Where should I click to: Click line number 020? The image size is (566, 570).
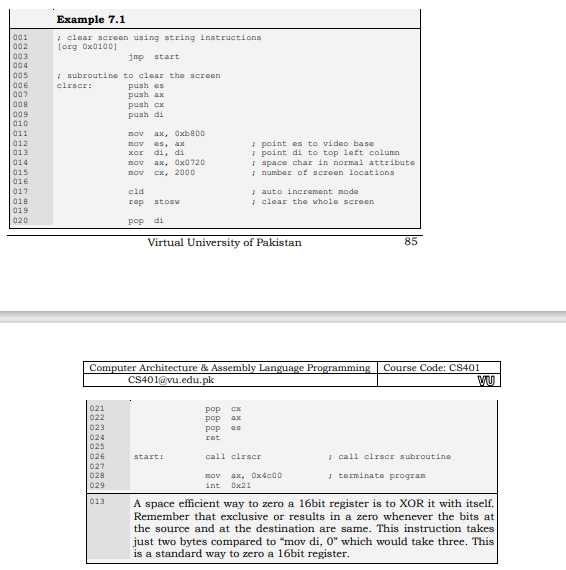point(20,221)
